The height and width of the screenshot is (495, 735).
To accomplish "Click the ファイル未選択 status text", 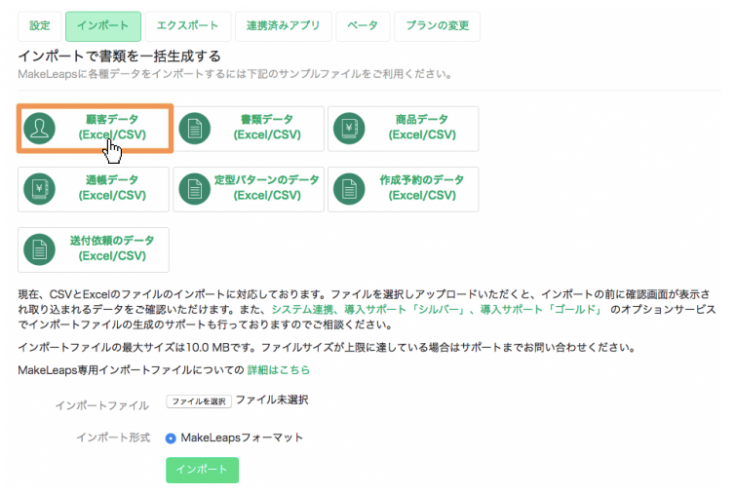I will [x=272, y=400].
